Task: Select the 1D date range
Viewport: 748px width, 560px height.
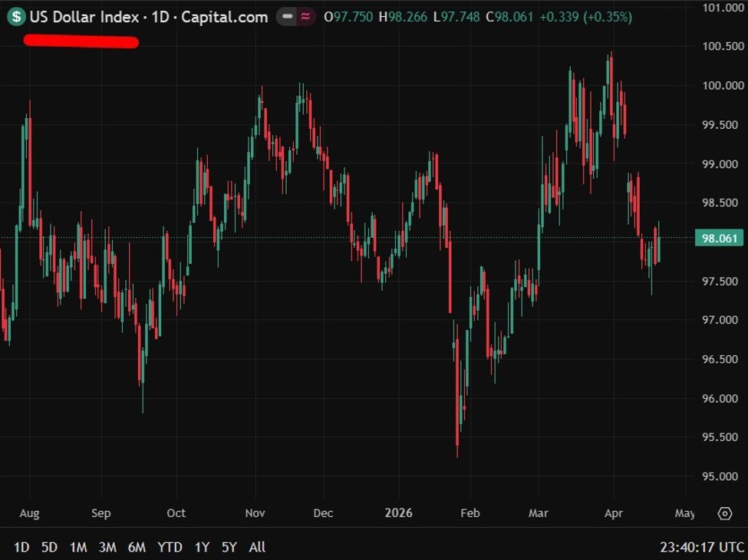Action: point(21,547)
